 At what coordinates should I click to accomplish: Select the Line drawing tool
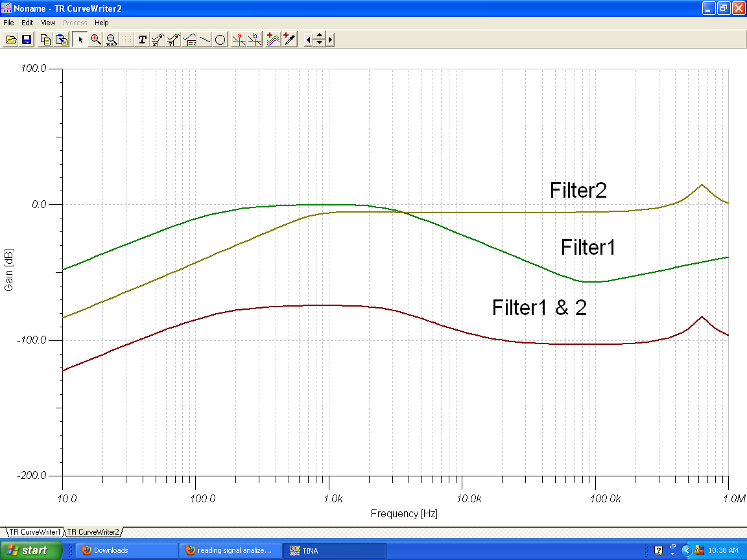(x=204, y=40)
